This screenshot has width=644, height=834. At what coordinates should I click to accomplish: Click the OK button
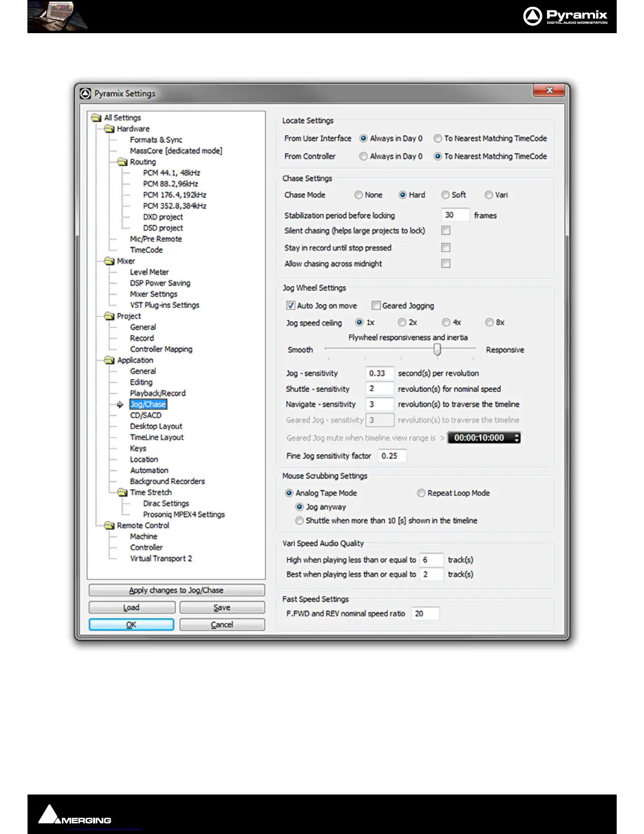point(132,624)
